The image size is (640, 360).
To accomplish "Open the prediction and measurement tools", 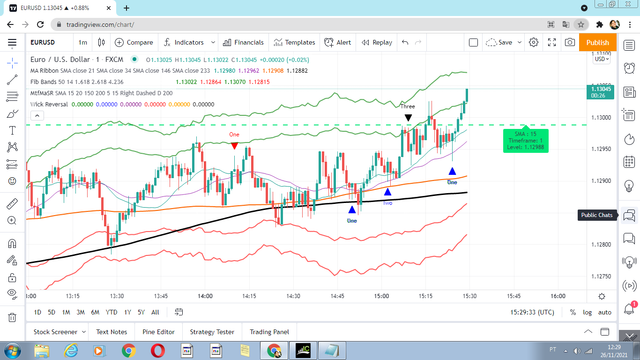I will pyautogui.click(x=12, y=164).
